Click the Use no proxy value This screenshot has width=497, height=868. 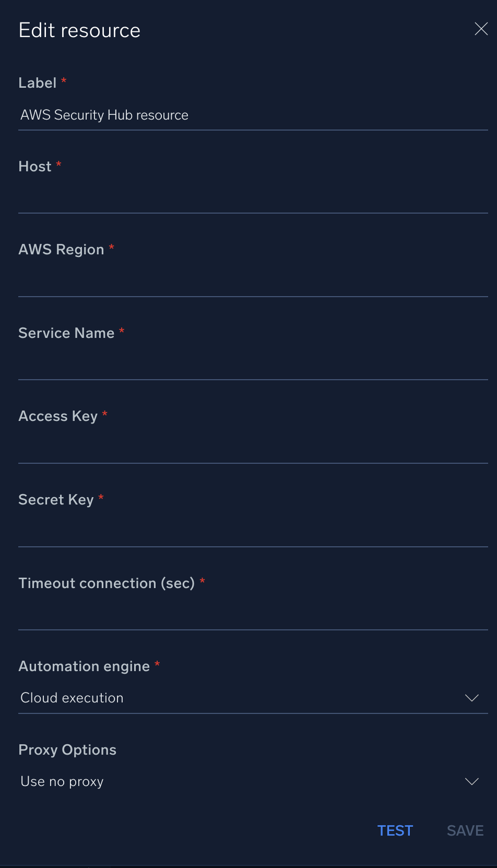pos(62,781)
